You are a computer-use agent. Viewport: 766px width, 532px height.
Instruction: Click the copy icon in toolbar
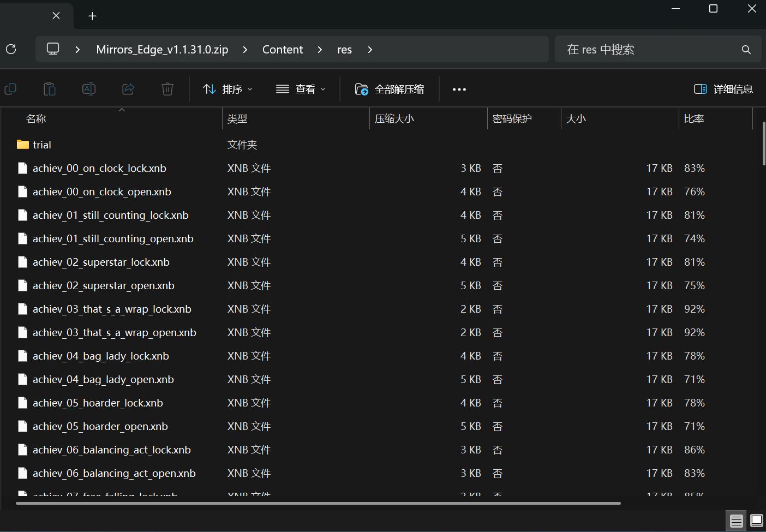point(10,89)
